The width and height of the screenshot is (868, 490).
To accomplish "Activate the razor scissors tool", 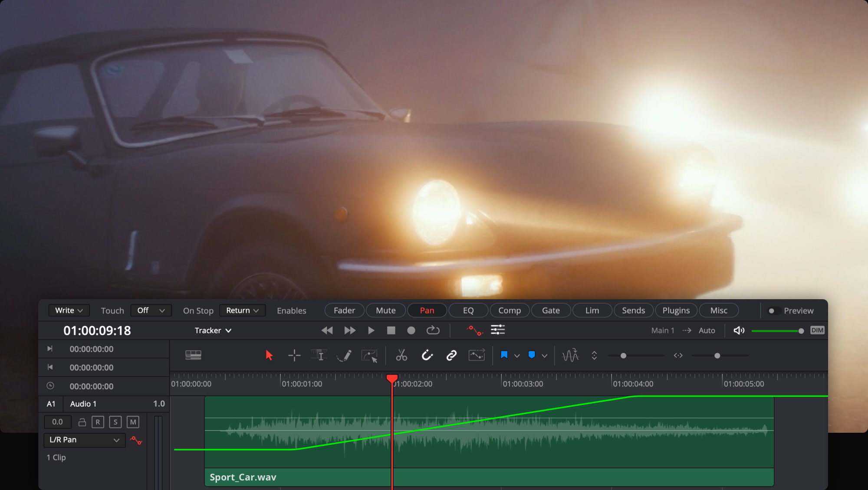I will point(401,356).
